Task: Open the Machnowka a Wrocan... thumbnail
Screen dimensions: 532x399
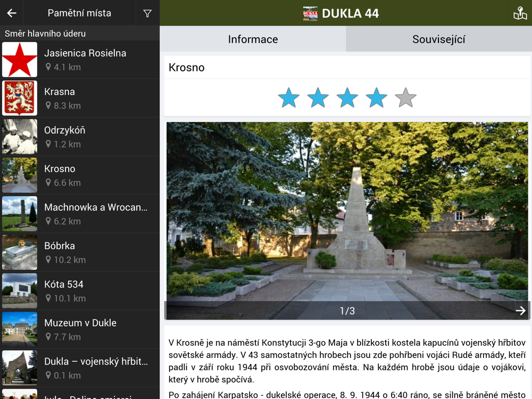Action: (x=20, y=214)
